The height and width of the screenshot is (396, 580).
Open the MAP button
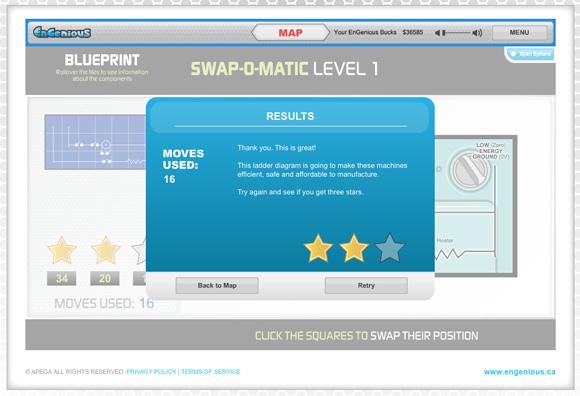[x=290, y=33]
